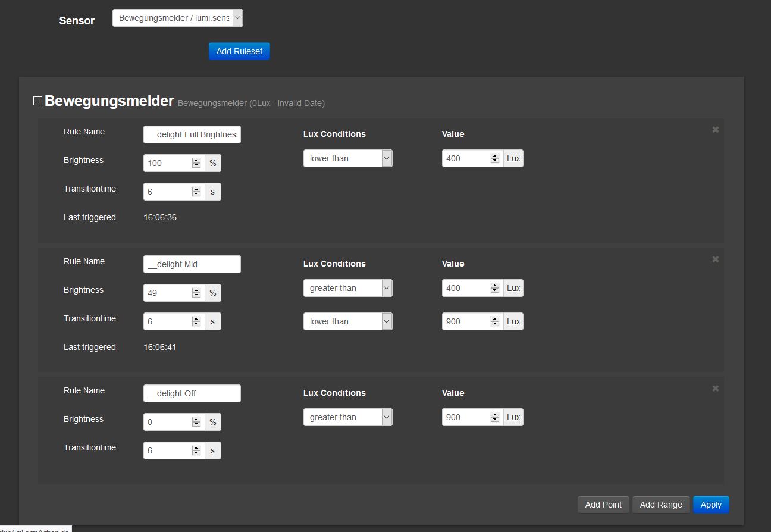
Task: Open __delight Mid 'greater than' condition dropdown
Action: [x=347, y=288]
